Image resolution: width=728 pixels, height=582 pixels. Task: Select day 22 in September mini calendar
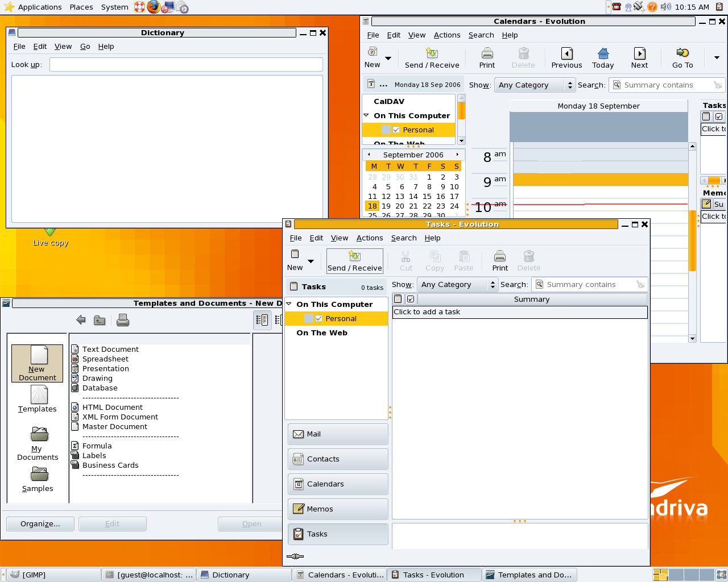[x=427, y=206]
